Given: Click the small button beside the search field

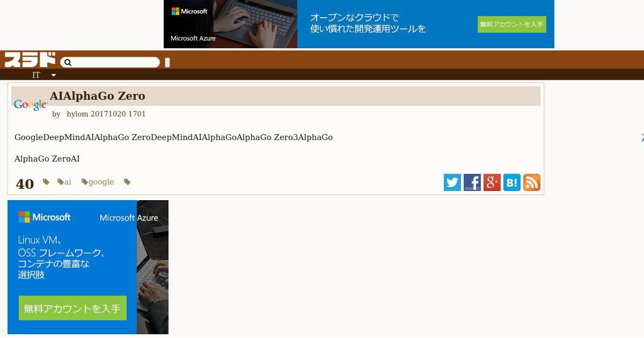Looking at the screenshot, I should pos(167,63).
